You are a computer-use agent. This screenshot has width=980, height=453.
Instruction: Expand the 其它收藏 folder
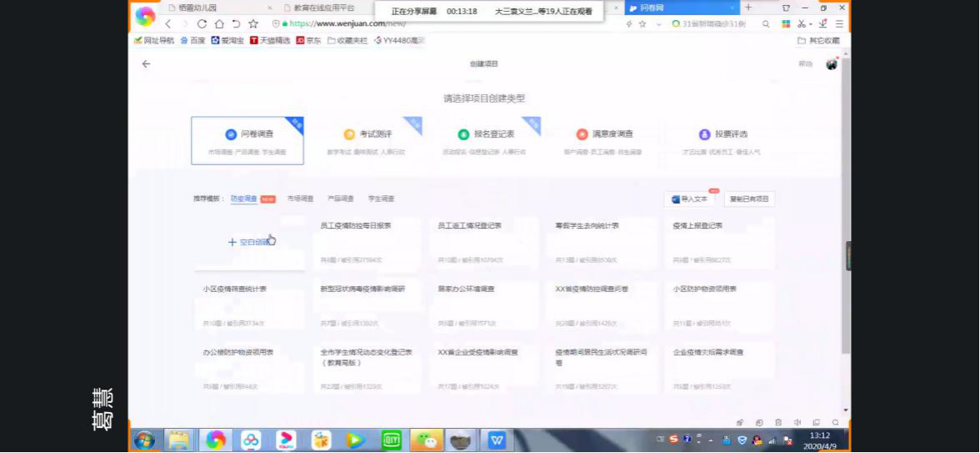818,40
